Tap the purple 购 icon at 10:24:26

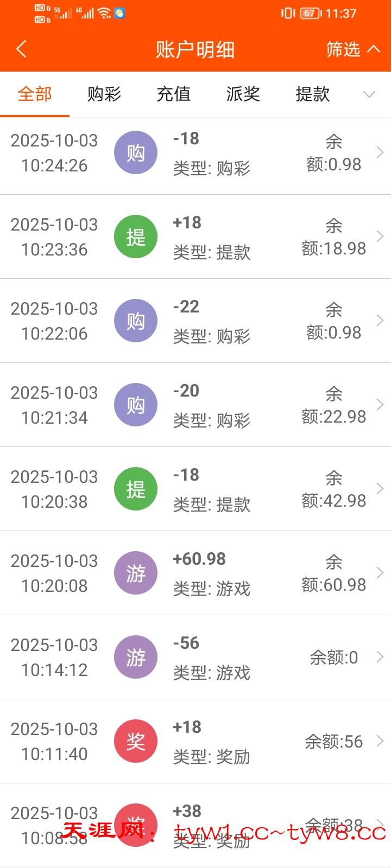click(136, 152)
